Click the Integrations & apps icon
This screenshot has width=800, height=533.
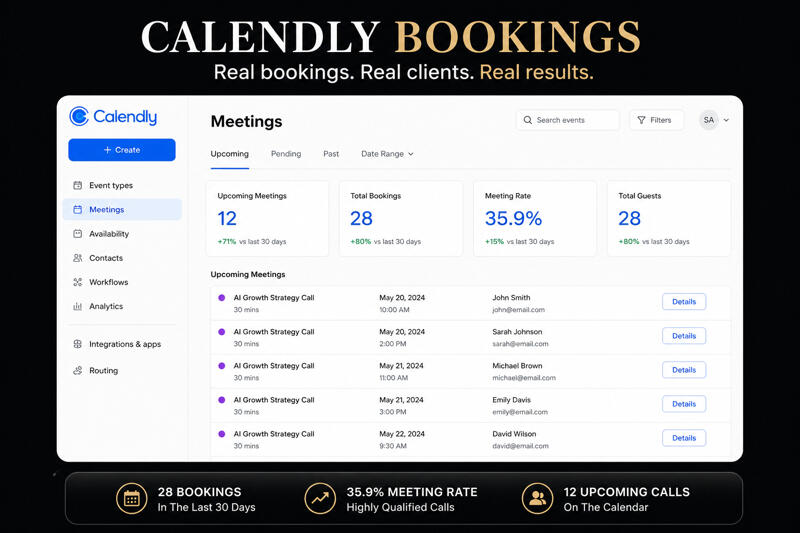tap(78, 344)
